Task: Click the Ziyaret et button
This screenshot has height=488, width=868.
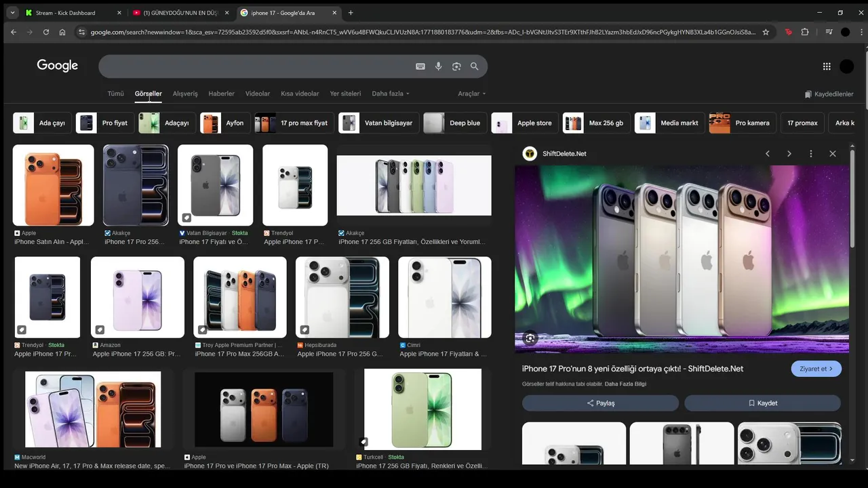Action: click(x=816, y=369)
